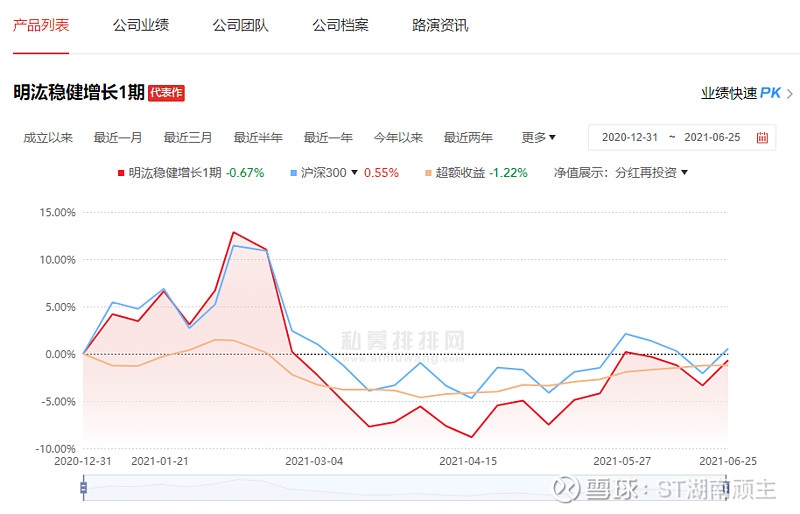Open the 沪深300 benchmark dropdown arrow
Viewport: 800px width, 514px height.
click(x=355, y=173)
